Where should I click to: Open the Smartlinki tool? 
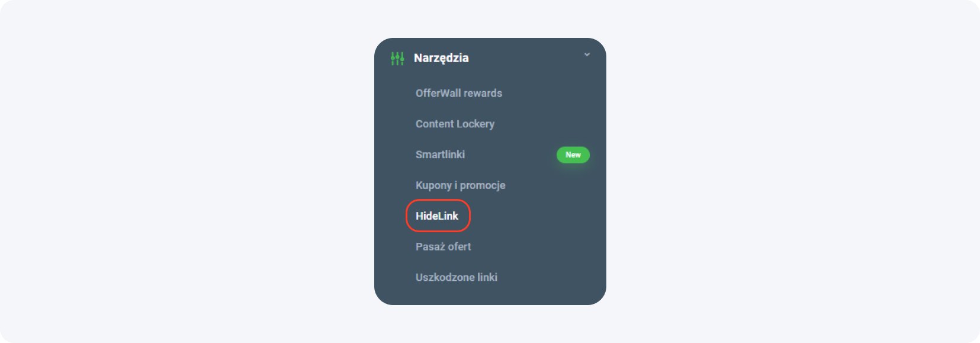440,155
